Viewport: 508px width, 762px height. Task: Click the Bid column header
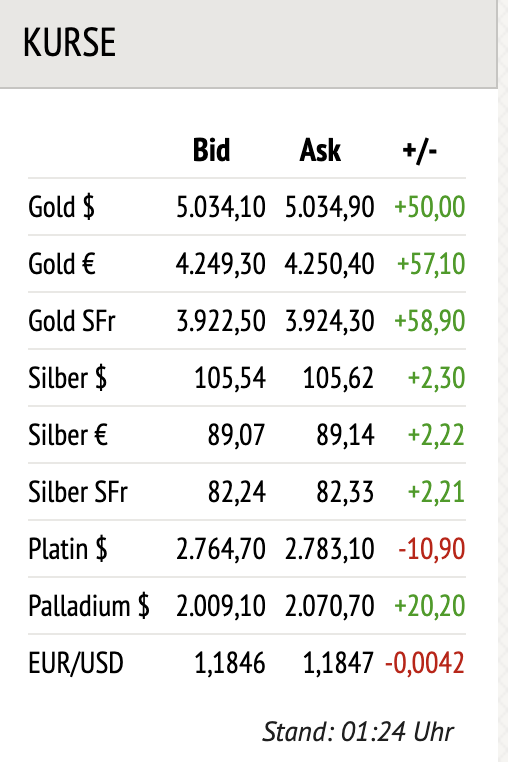(211, 150)
